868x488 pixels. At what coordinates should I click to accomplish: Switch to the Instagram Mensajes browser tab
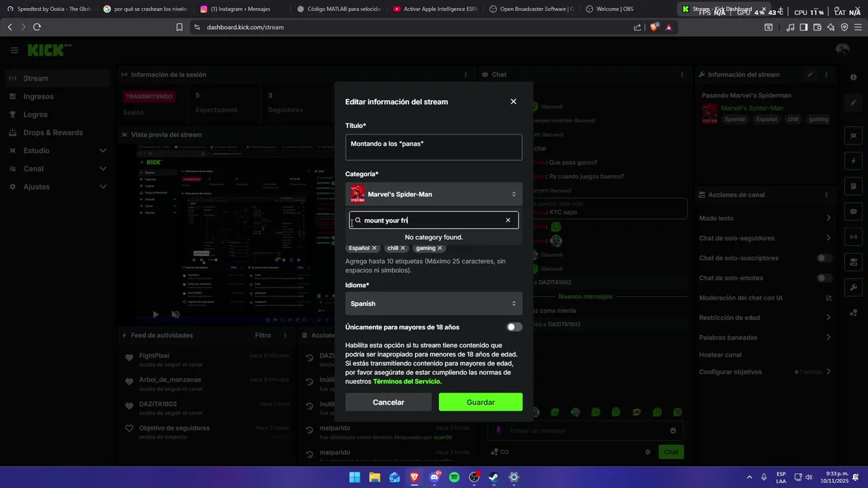click(241, 9)
